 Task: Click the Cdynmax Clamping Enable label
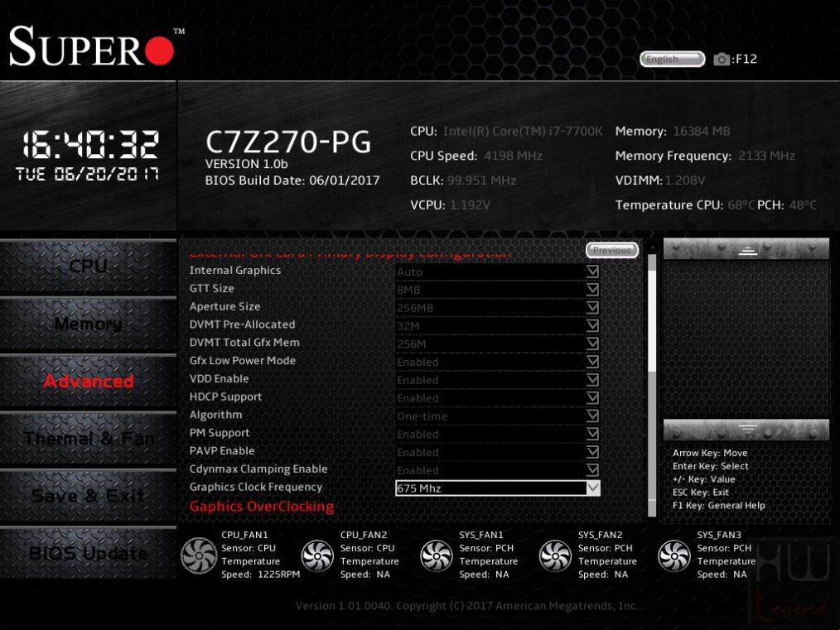[258, 469]
